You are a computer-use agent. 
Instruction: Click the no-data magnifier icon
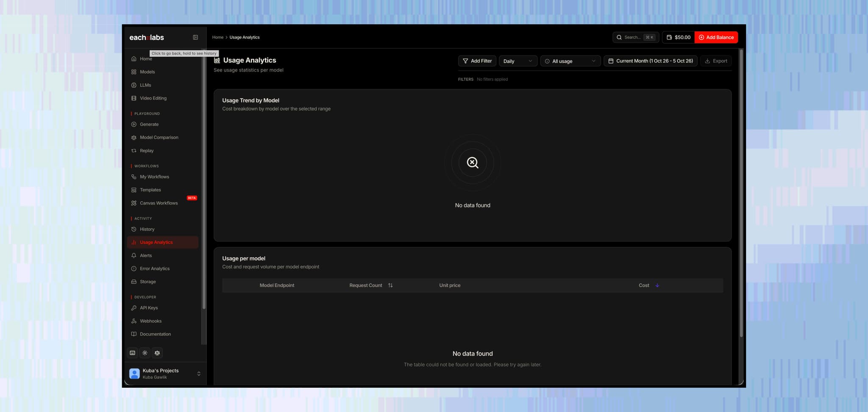(x=473, y=163)
